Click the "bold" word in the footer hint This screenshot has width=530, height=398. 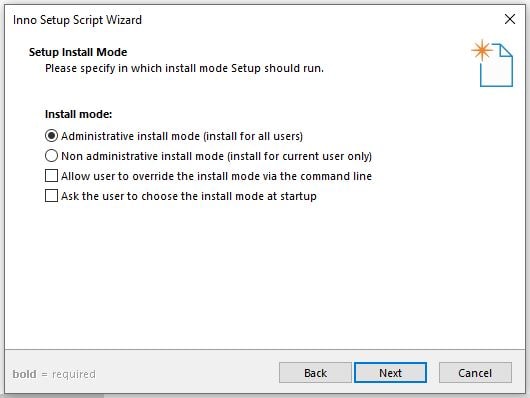pos(24,374)
